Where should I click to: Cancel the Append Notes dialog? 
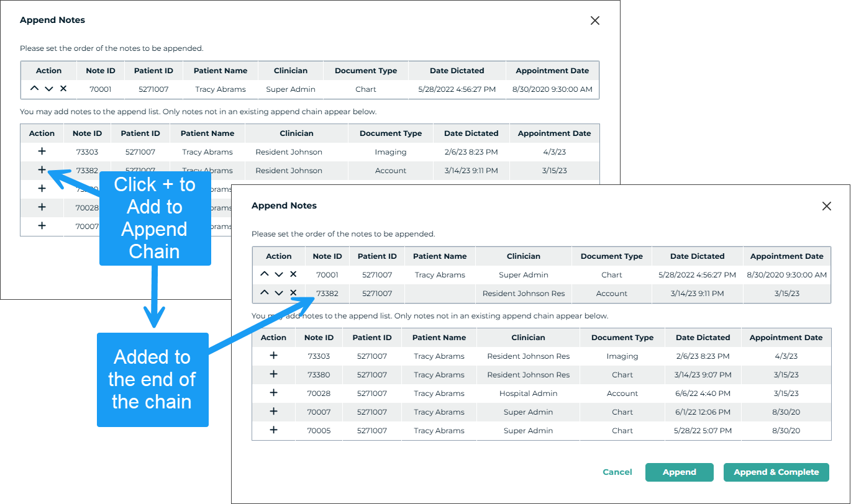(617, 472)
